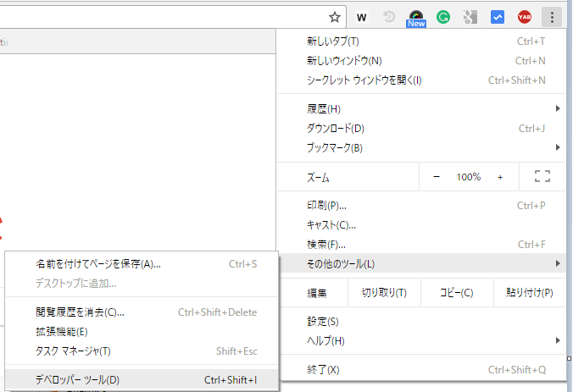Click the grayed history-arrow extension icon
573x392 pixels.
coord(389,16)
